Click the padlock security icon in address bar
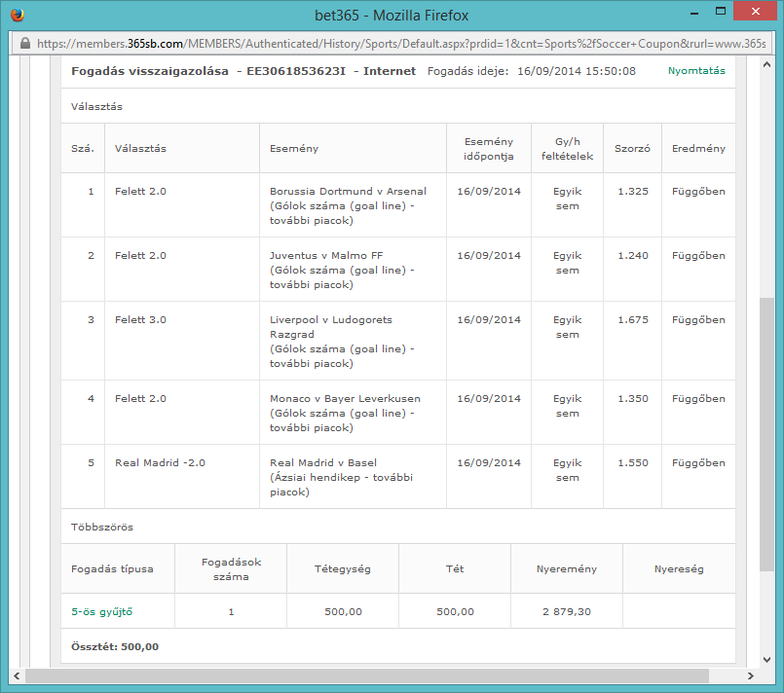 click(25, 44)
